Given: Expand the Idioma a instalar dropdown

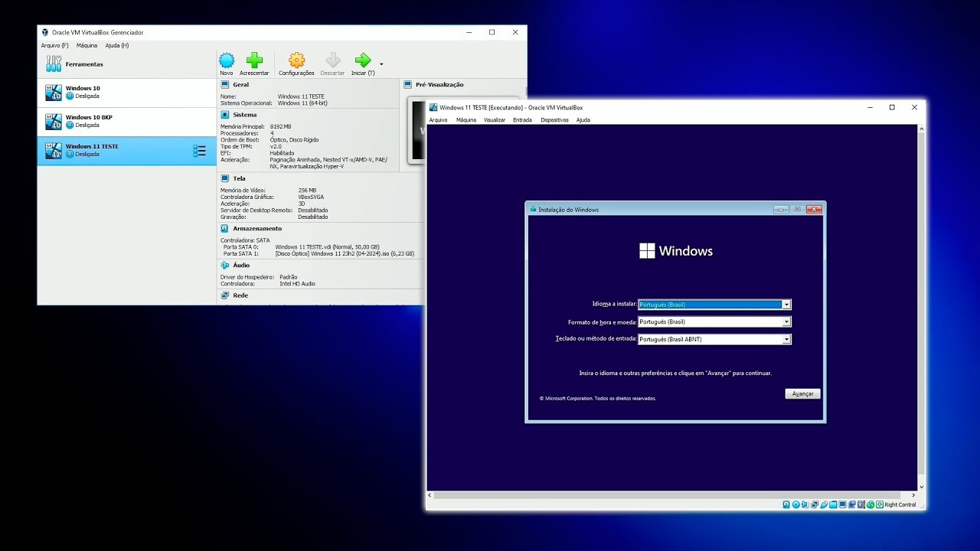Looking at the screenshot, I should pos(786,305).
